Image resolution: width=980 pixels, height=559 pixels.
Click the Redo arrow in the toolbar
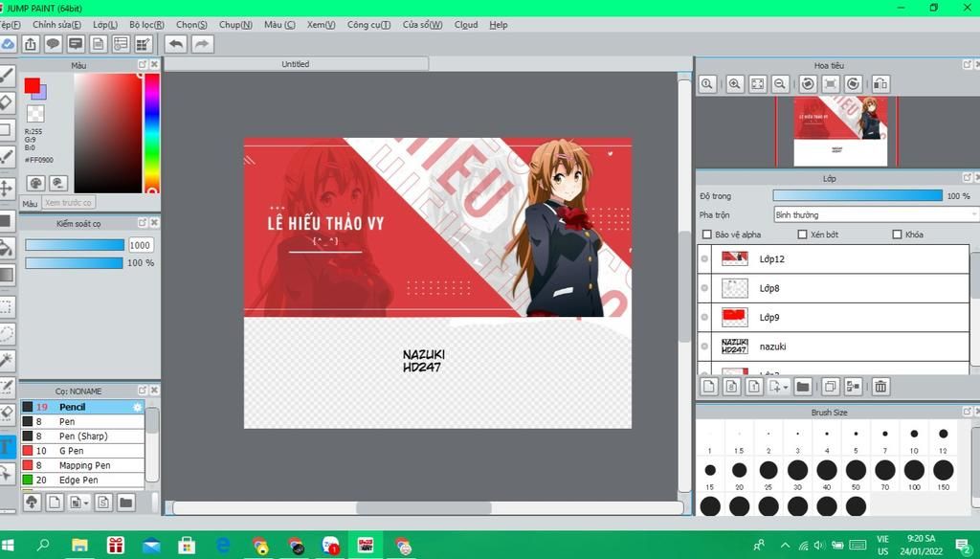click(202, 44)
